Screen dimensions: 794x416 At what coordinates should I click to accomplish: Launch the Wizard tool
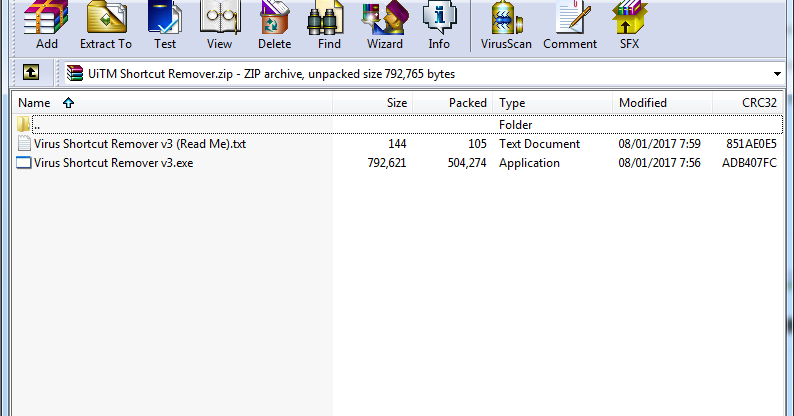(x=385, y=24)
